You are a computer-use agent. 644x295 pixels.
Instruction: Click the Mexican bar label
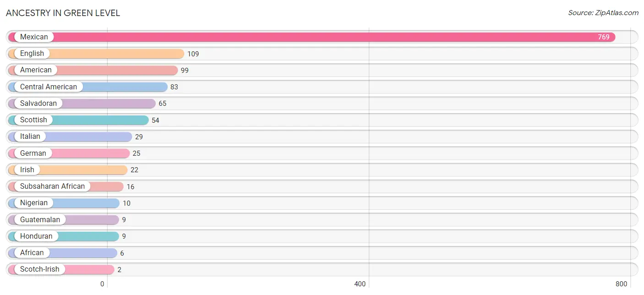point(34,37)
